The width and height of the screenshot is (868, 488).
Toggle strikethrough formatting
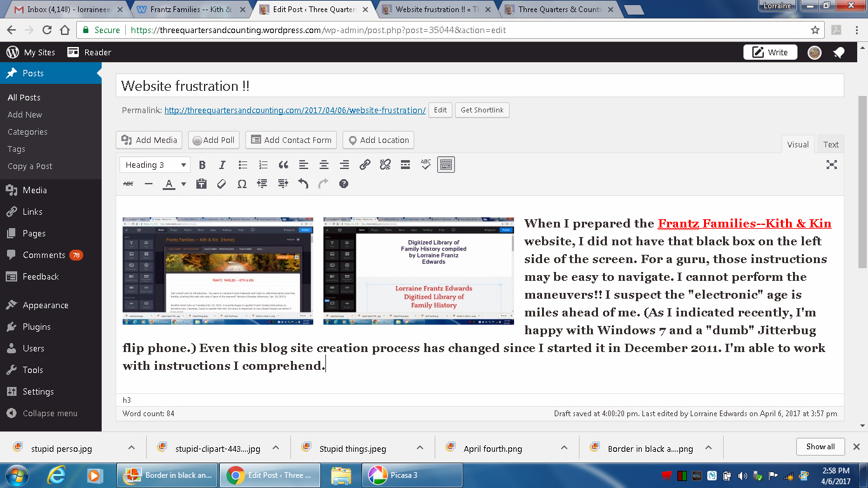click(128, 184)
